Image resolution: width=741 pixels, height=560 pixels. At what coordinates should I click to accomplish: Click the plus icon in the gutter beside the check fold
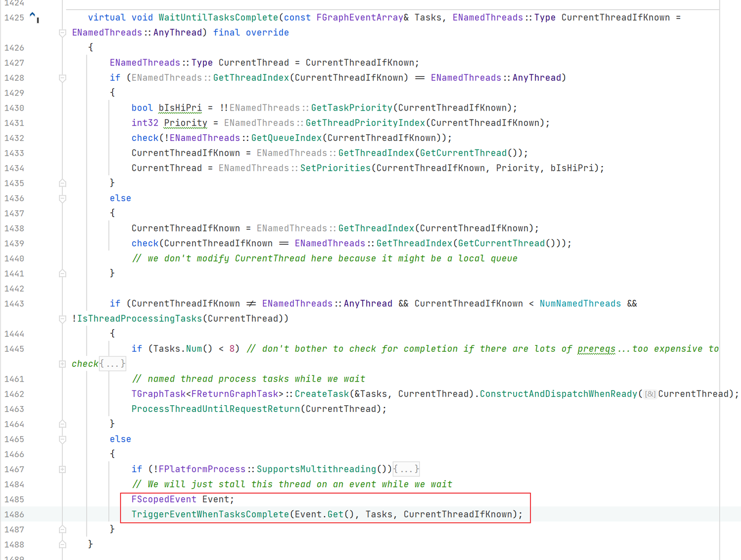62,364
